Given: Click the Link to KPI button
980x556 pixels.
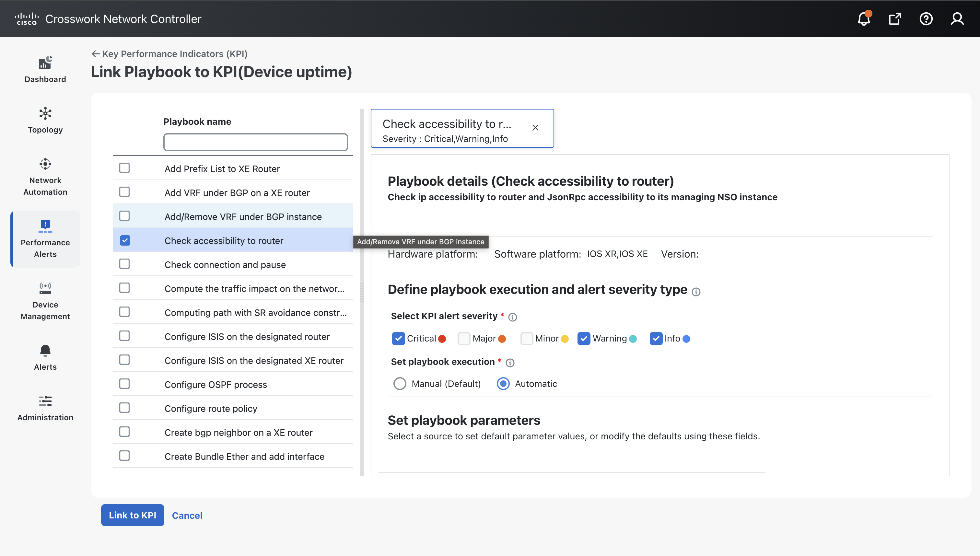Looking at the screenshot, I should click(x=132, y=515).
